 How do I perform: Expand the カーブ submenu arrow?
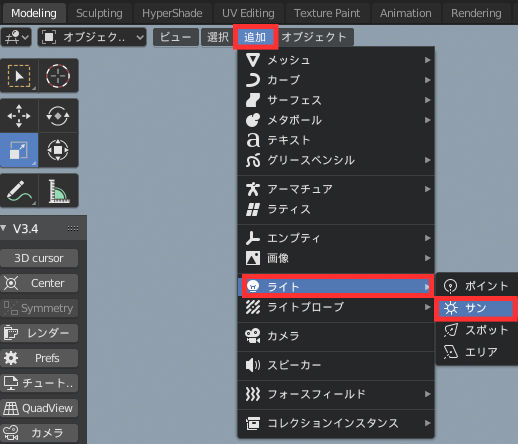[427, 80]
